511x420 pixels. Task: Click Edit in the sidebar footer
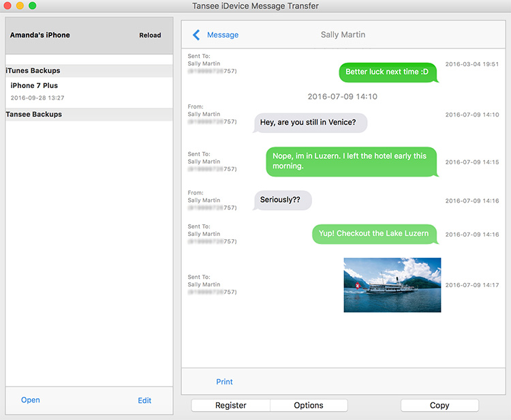(144, 400)
